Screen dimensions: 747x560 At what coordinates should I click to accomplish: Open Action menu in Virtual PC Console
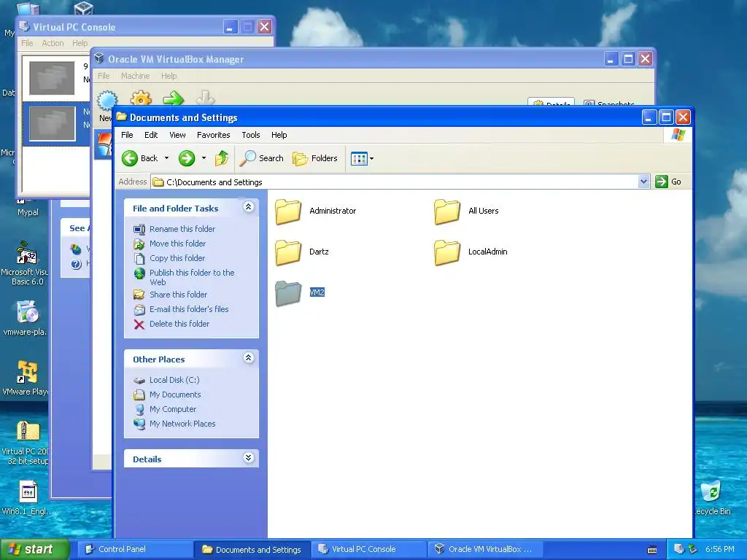(x=53, y=43)
